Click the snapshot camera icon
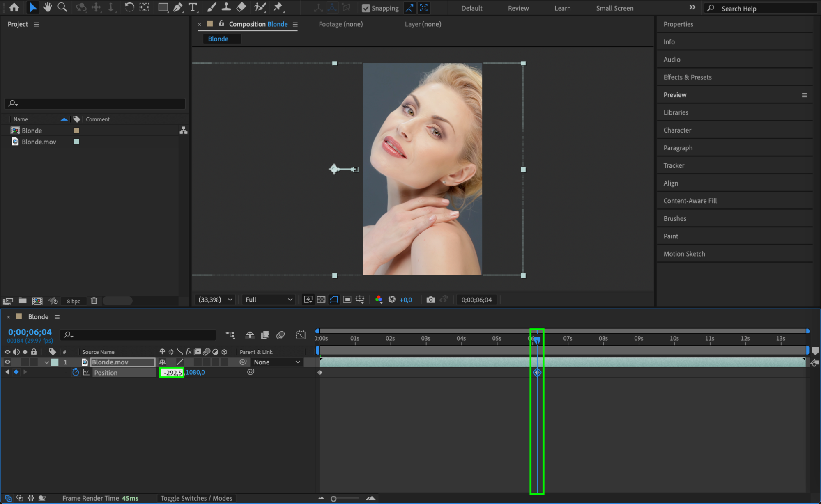Screen dimensions: 821x504 click(430, 300)
